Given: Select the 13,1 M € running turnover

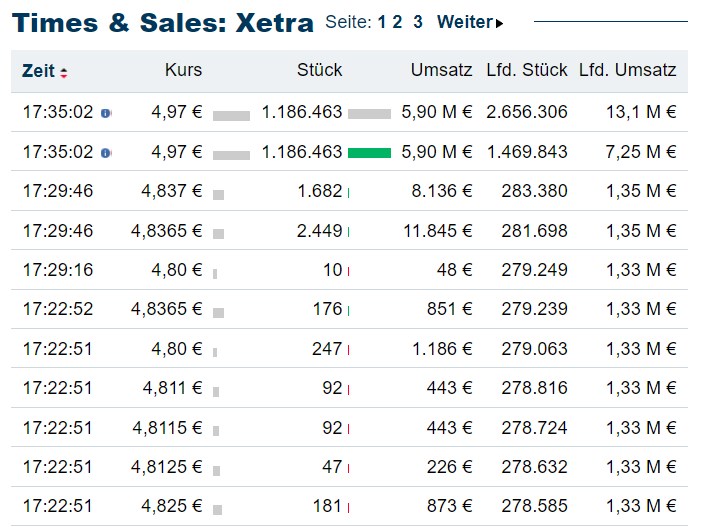Looking at the screenshot, I should [x=641, y=113].
